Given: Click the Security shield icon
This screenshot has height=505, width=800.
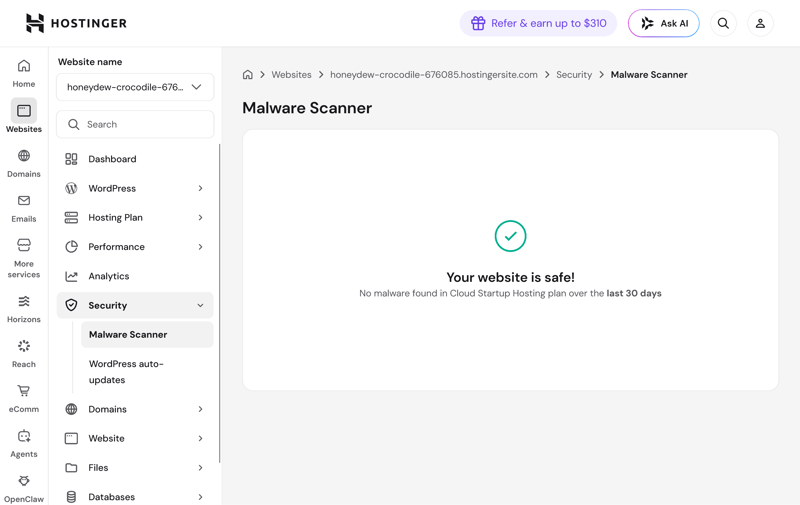Looking at the screenshot, I should point(71,305).
